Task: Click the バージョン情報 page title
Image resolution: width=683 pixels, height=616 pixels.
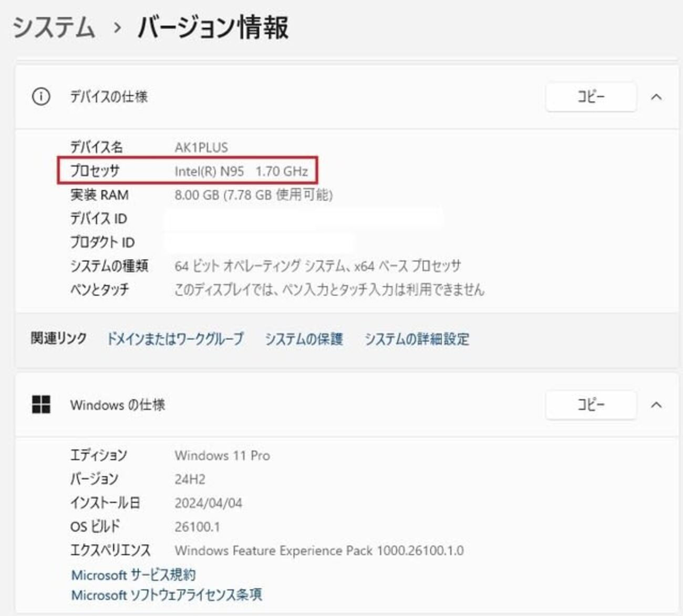Action: click(213, 27)
